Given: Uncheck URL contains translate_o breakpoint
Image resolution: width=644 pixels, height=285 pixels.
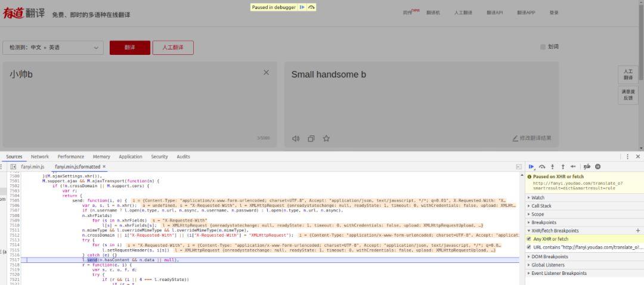Looking at the screenshot, I should click(529, 247).
